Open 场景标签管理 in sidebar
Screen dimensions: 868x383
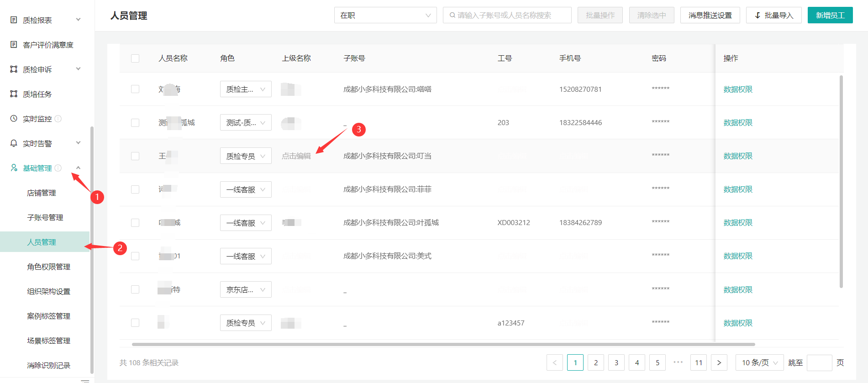[49, 341]
